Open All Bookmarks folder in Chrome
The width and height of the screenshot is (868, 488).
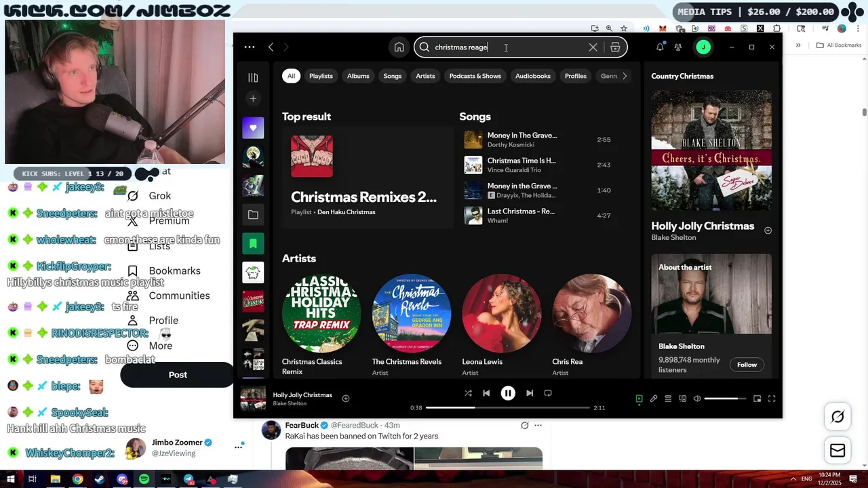[839, 45]
